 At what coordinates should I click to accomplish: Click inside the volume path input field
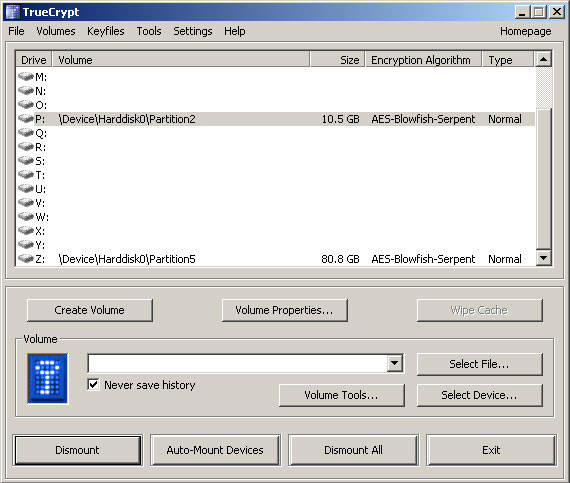[x=238, y=363]
